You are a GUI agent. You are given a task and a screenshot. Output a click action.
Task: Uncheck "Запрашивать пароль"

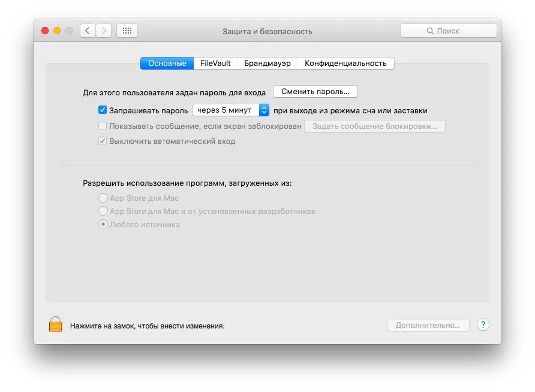pyautogui.click(x=103, y=110)
